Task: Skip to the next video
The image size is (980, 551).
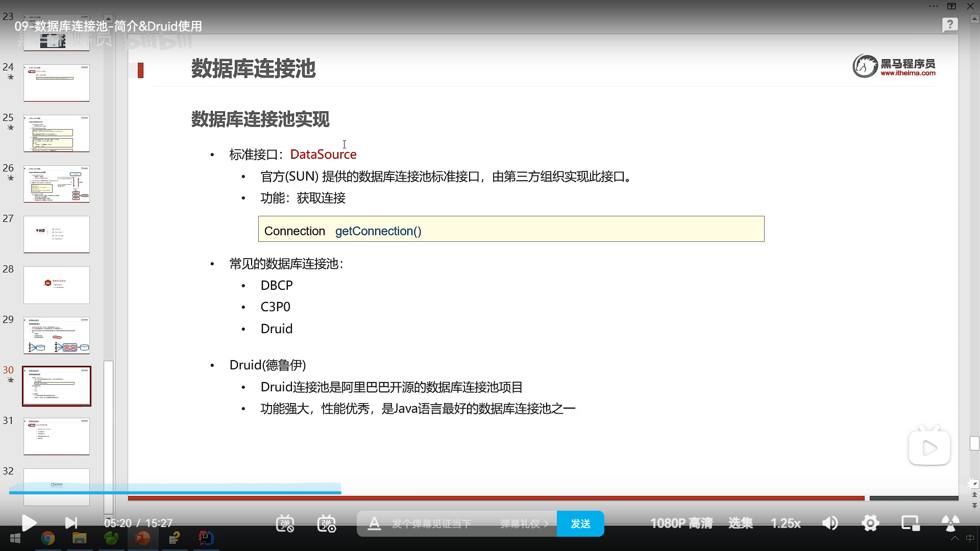Action: click(x=71, y=523)
